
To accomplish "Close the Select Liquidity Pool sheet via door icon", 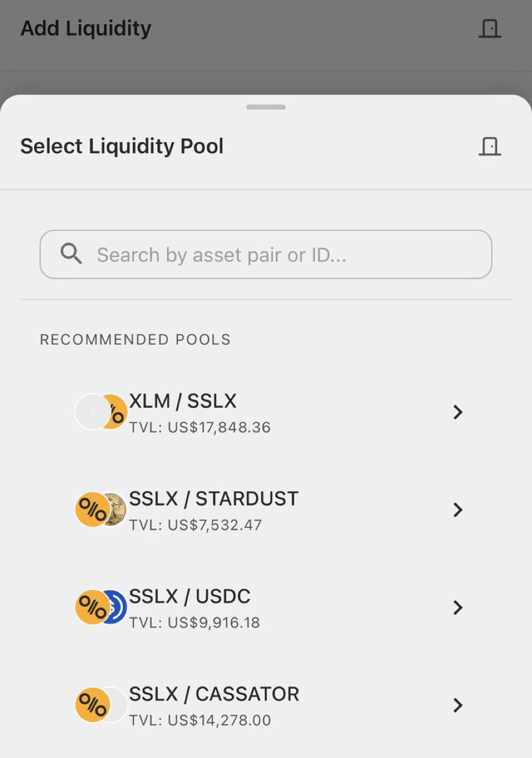I will (x=490, y=147).
